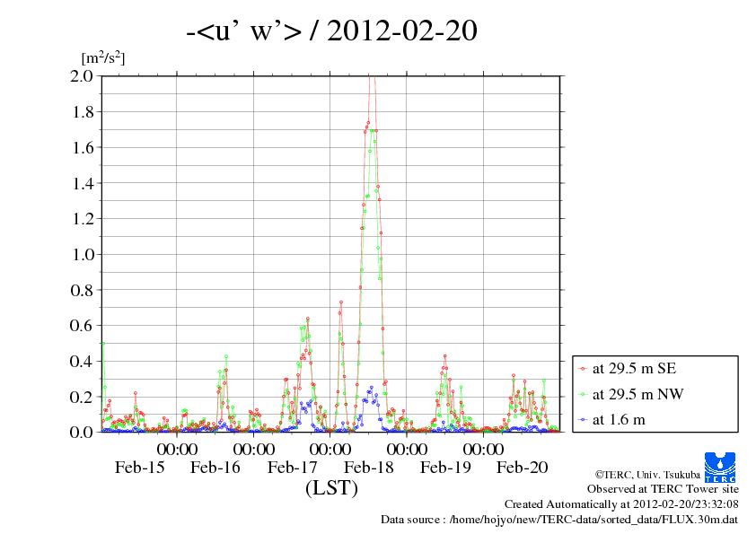This screenshot has height=534, width=756.
Task: Click 'Observed at TERC Tower site' text
Action: (663, 489)
